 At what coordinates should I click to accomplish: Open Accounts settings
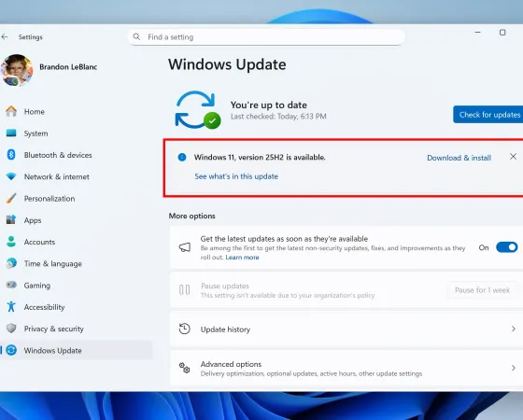tap(39, 242)
